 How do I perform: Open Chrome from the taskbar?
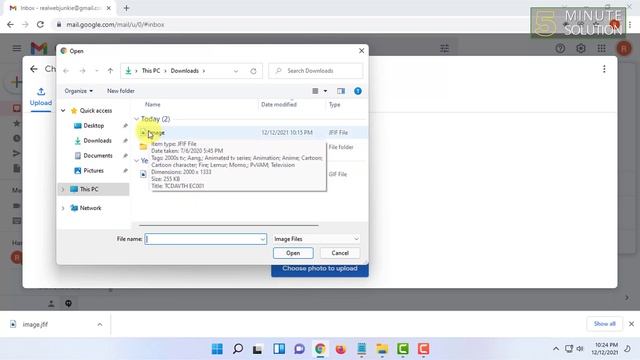coord(320,349)
